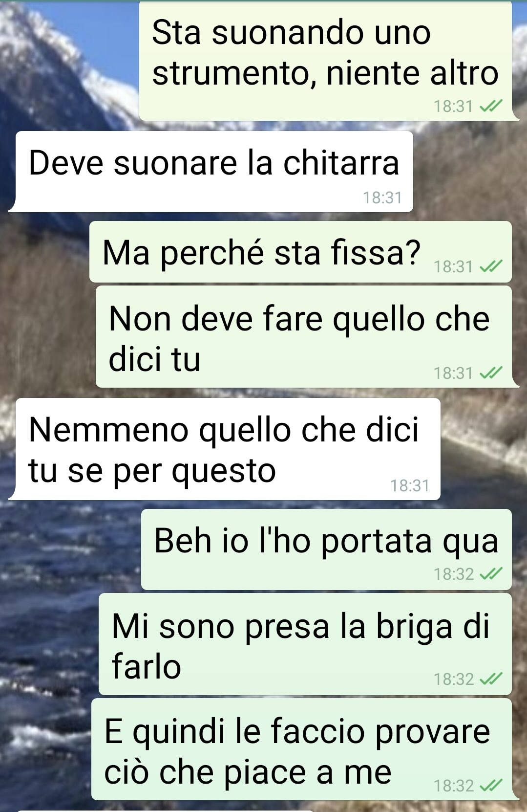Tap the double ticks on "E quindi le faccio provare"
The image size is (527, 812).
(491, 785)
